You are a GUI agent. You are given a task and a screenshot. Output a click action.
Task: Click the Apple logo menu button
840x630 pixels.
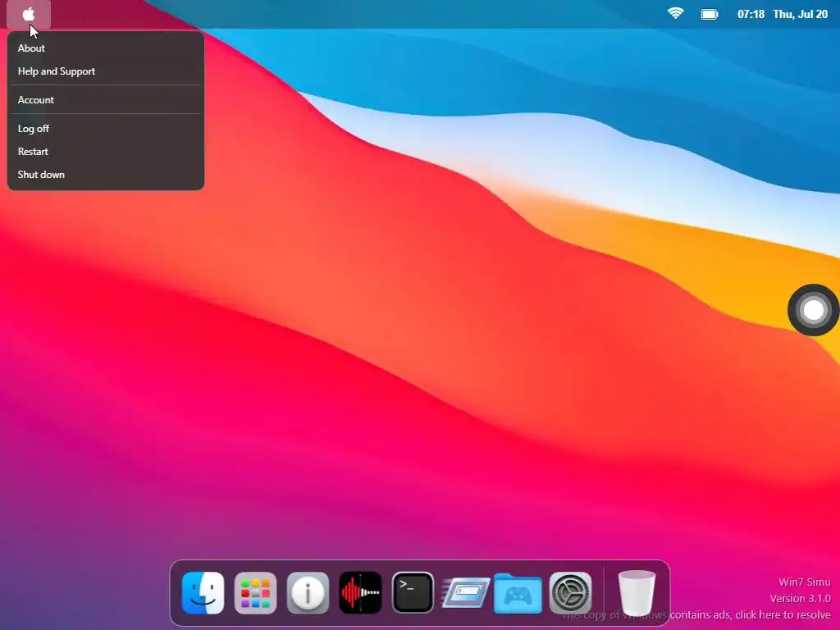pyautogui.click(x=29, y=15)
